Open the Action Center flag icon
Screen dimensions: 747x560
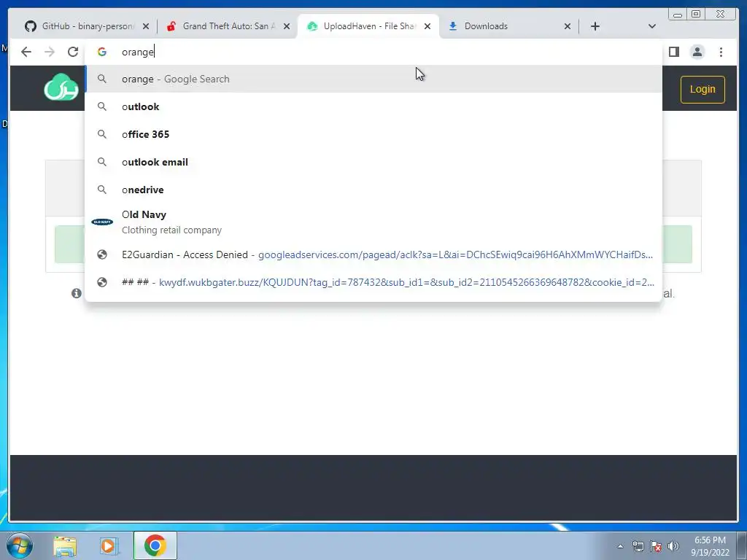click(656, 546)
